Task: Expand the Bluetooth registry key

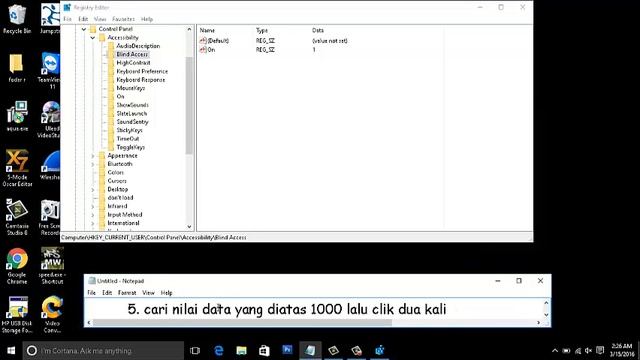Action: click(93, 164)
